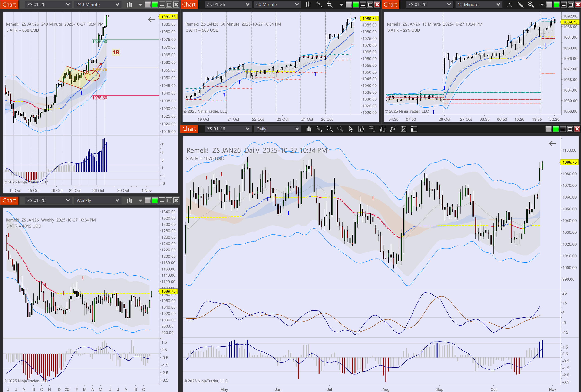Click the cursor pointer icon on Daily chart

tap(350, 129)
